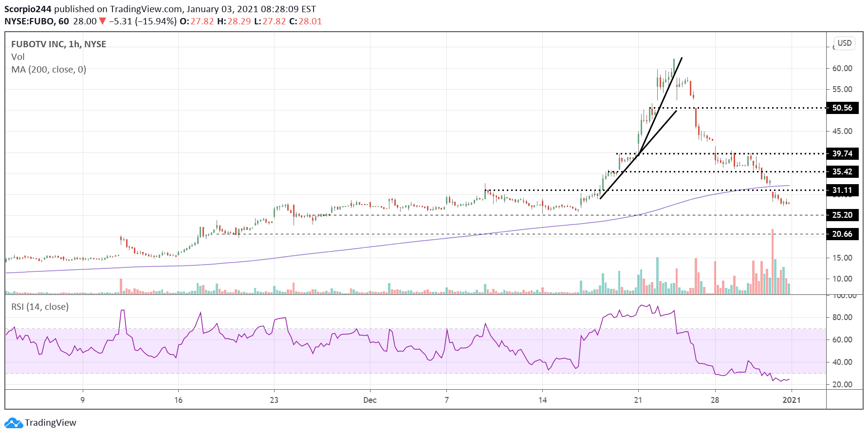This screenshot has width=868, height=436.
Task: Click the RSI 80.00 axis tick
Action: click(842, 317)
